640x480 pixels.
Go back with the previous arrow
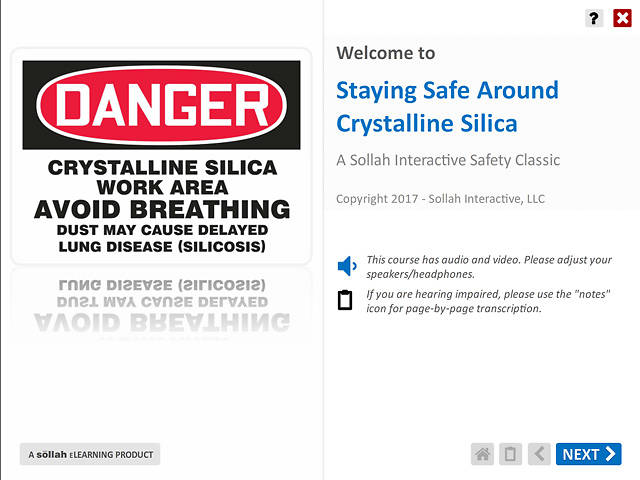539,454
